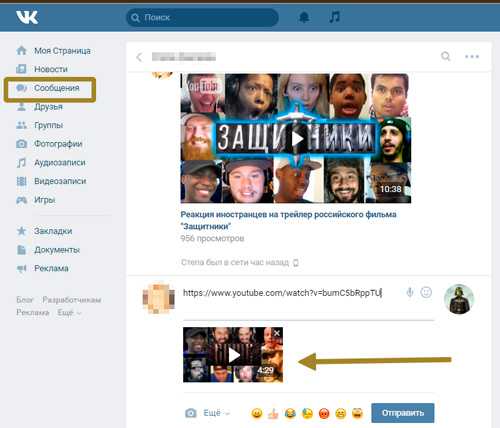The image size is (500, 428).
Task: Click the gamepad icon beside Игры
Action: click(22, 200)
